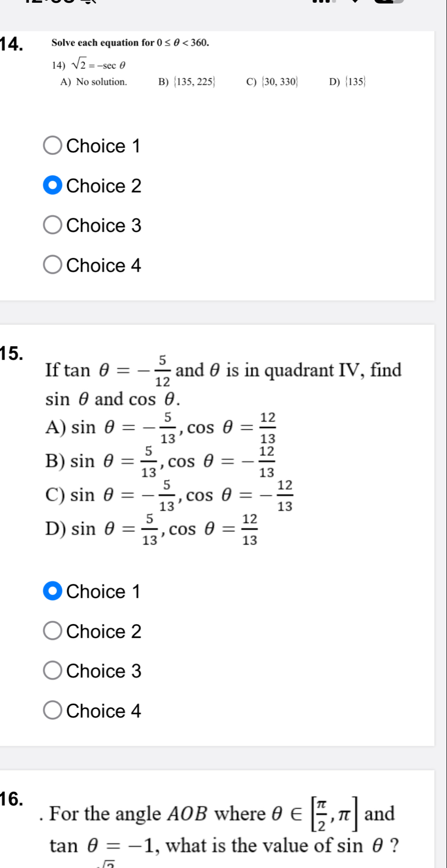
Task: Tap option D) with both values positive
Action: coord(152,529)
